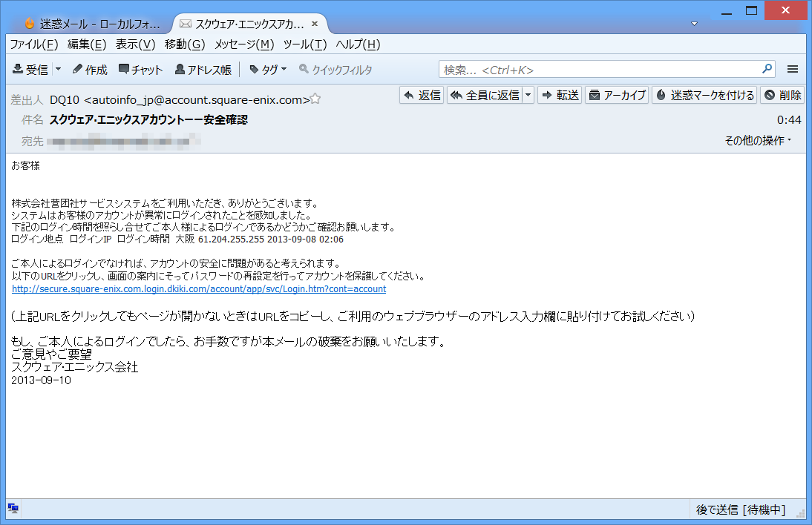This screenshot has height=525, width=812.
Task: Click the login IP 61.204.255.255 line
Action: [177, 239]
